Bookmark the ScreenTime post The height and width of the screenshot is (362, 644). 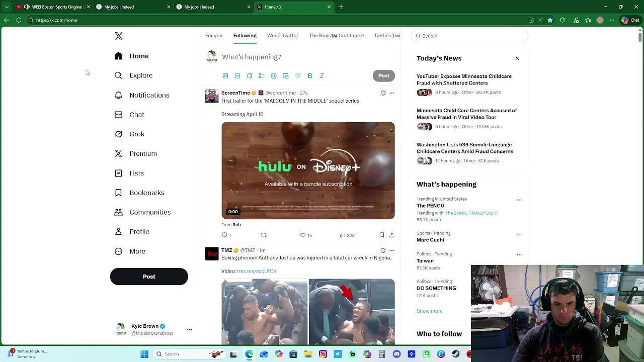click(x=382, y=235)
